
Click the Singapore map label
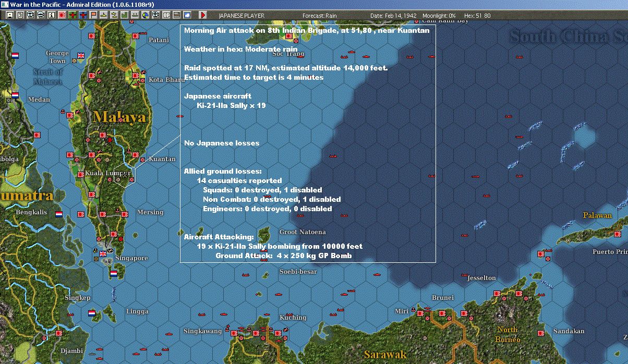pos(132,258)
